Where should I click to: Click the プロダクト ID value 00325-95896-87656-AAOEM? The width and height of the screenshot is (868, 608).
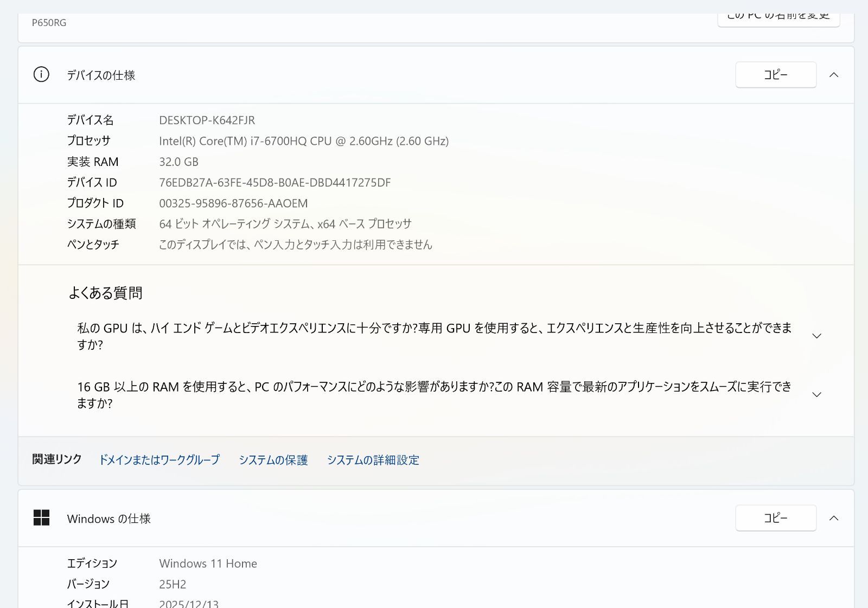point(233,203)
